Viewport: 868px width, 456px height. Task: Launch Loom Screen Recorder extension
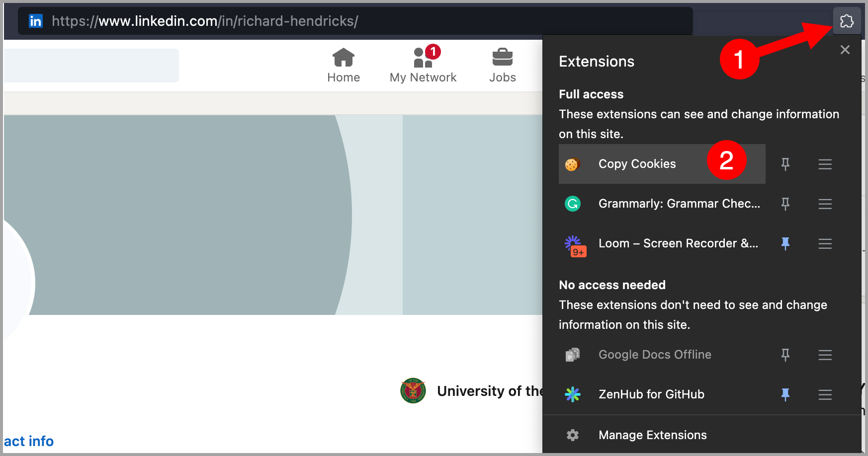click(662, 243)
